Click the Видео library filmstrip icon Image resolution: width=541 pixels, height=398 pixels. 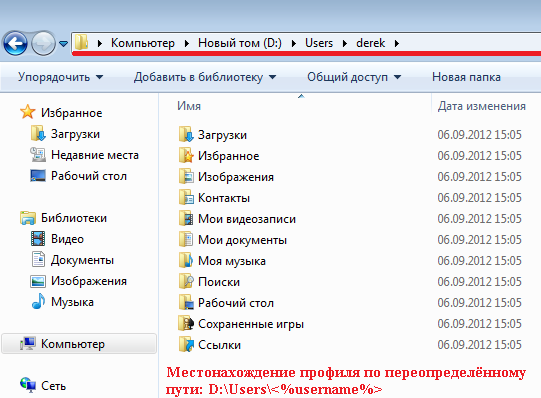[38, 239]
